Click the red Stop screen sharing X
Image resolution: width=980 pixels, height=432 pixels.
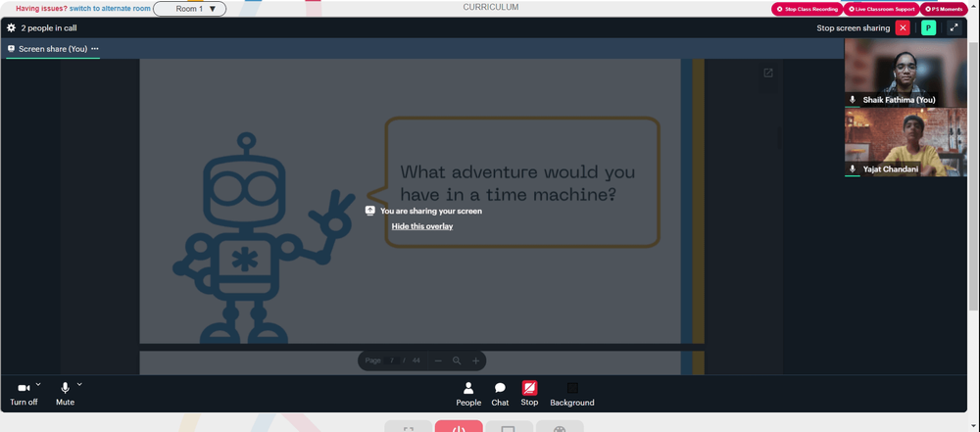pos(903,28)
